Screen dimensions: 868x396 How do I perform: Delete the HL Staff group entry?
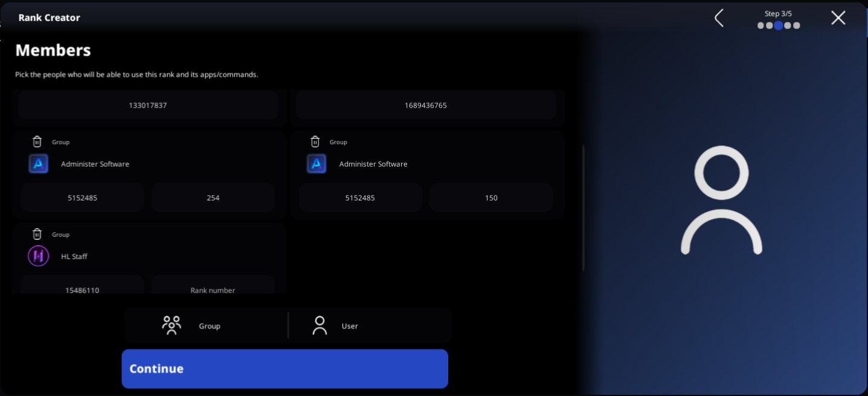tap(38, 234)
